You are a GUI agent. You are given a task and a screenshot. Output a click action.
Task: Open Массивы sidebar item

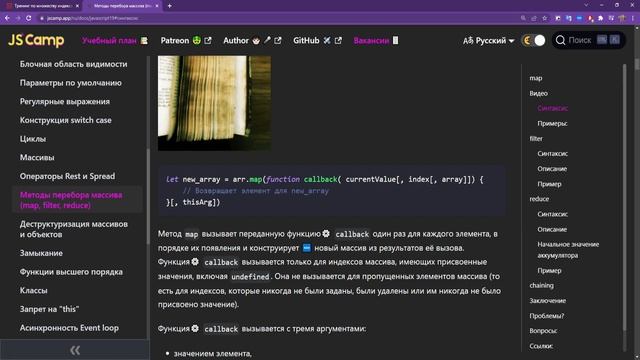point(37,157)
